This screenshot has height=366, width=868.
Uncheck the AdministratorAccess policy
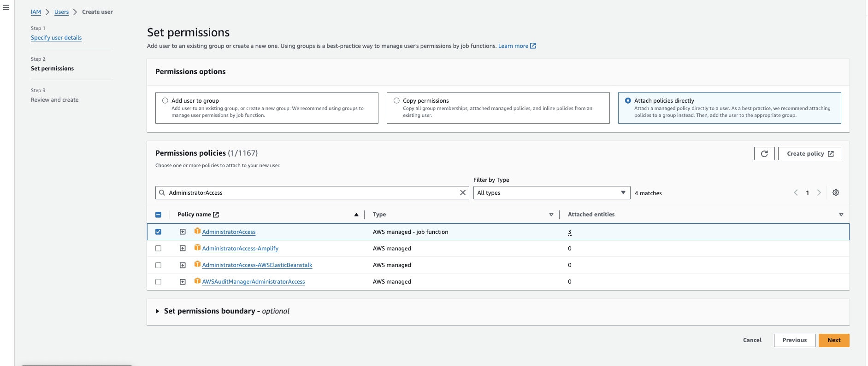tap(158, 232)
